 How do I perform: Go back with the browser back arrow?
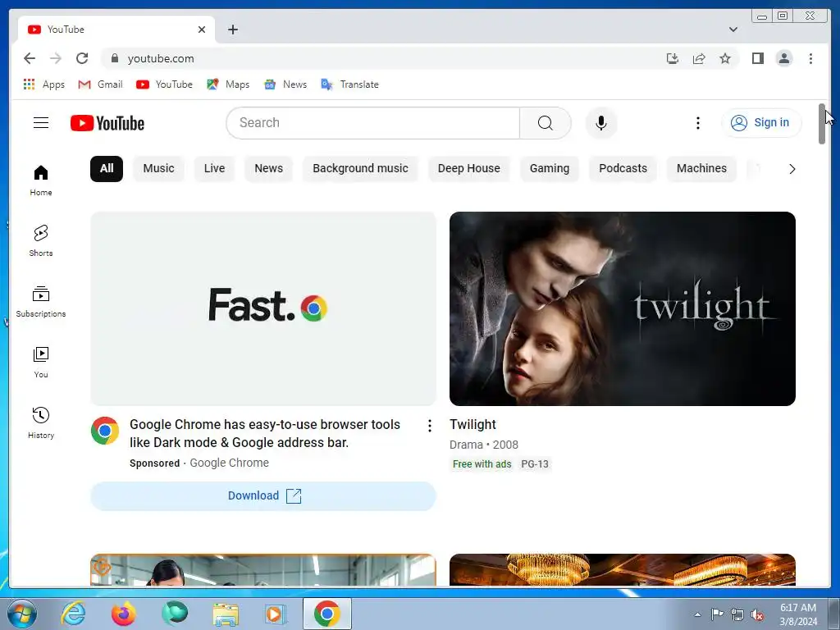30,58
